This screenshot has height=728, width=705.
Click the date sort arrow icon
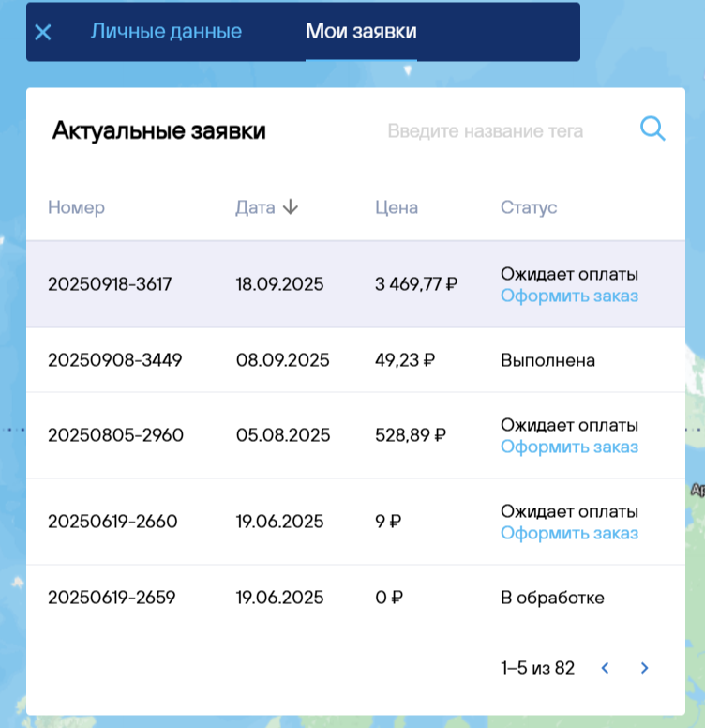coord(291,207)
